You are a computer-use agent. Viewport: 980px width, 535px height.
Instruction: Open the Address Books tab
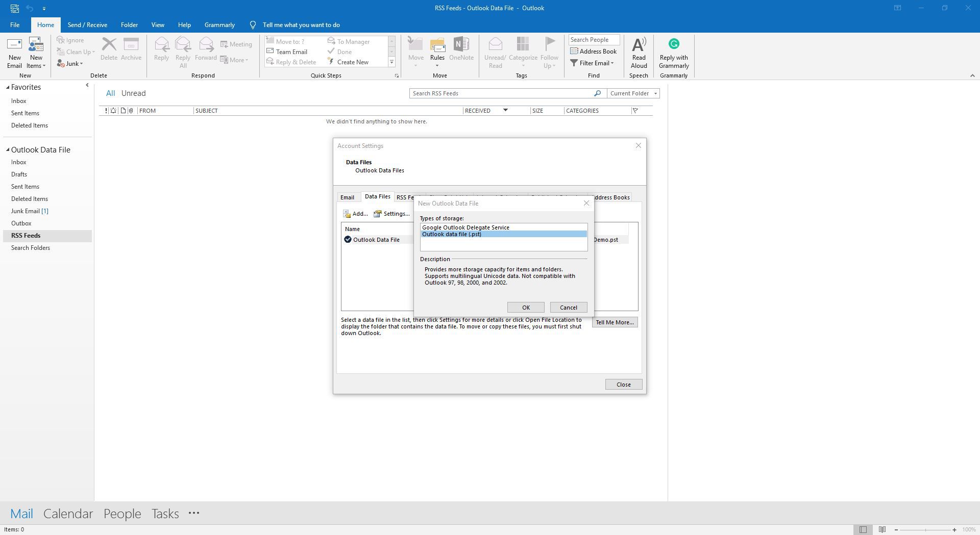tap(611, 197)
